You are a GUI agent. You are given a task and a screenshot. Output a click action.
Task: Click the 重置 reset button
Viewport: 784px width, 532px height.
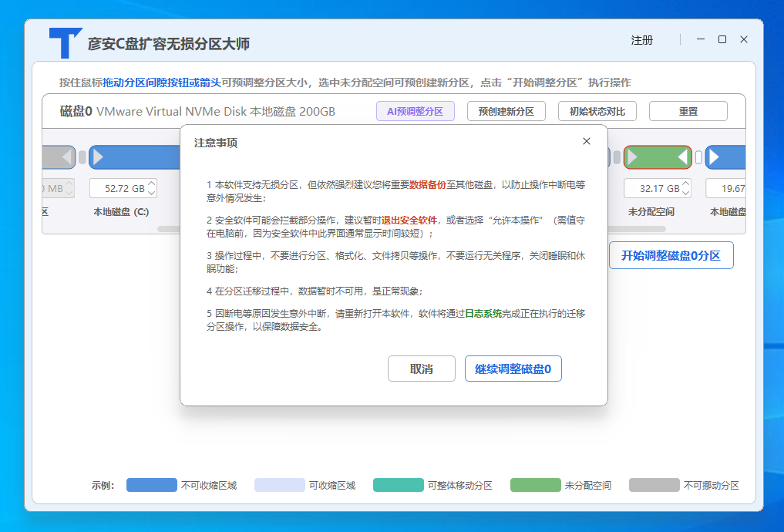coord(688,111)
